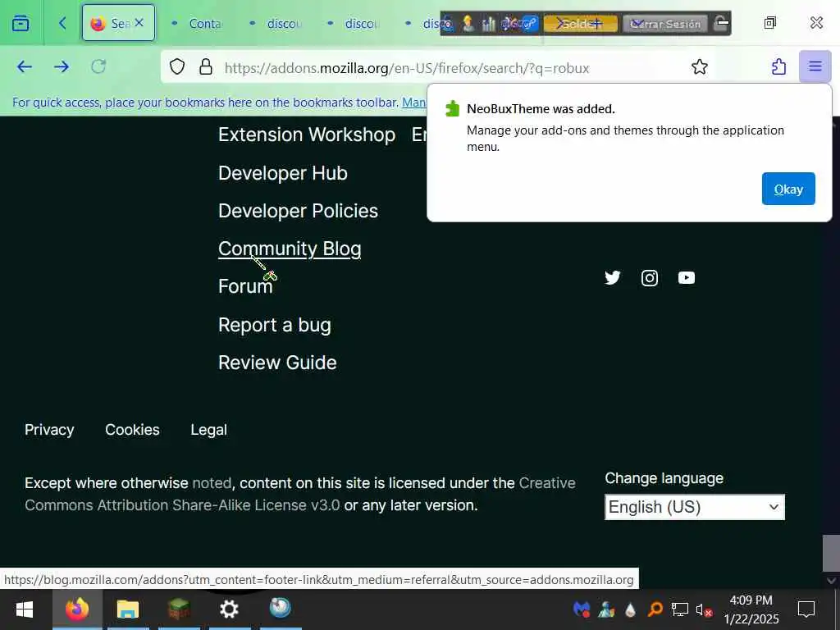Reload the current page

click(98, 67)
